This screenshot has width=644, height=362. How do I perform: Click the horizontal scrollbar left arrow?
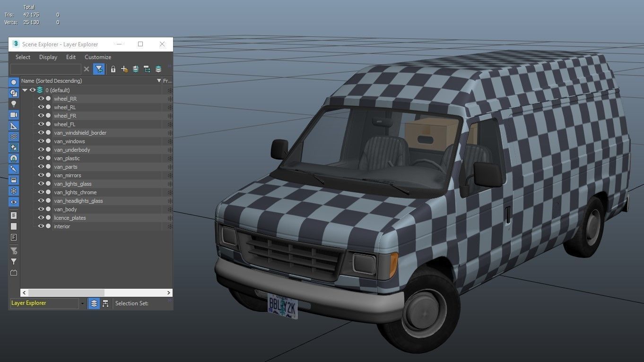25,293
